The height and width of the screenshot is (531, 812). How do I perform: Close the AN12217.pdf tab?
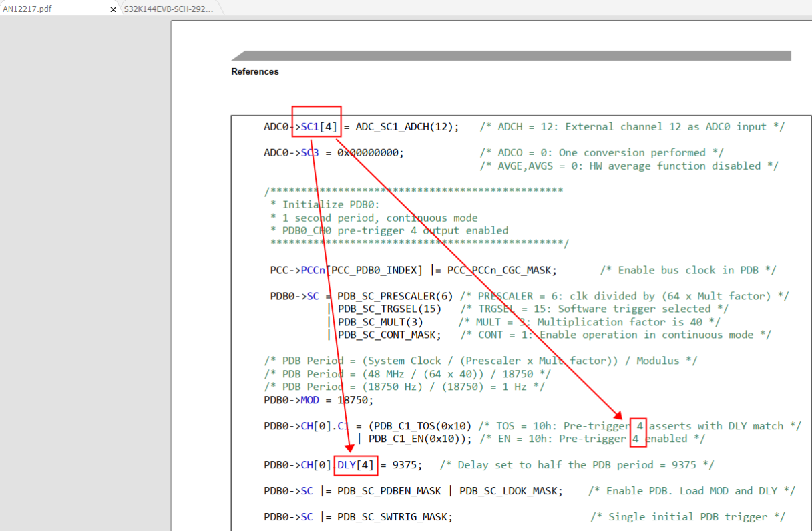pyautogui.click(x=113, y=9)
